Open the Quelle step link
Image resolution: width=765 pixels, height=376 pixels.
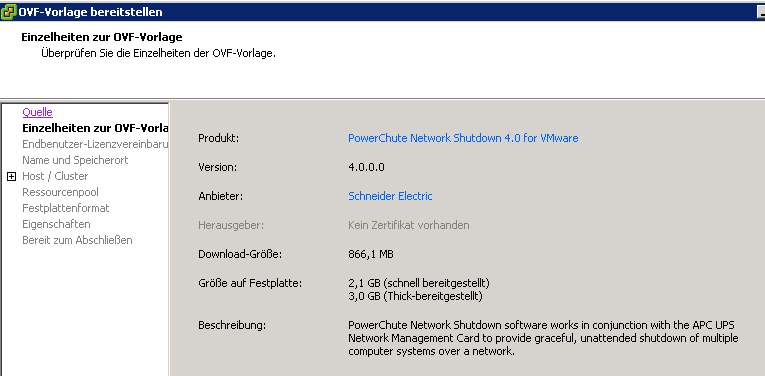38,112
